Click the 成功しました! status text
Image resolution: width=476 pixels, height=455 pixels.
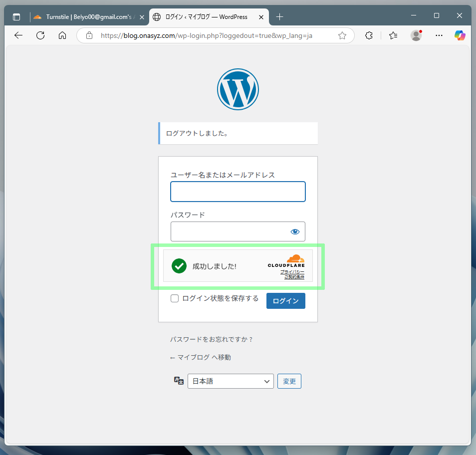click(x=215, y=266)
